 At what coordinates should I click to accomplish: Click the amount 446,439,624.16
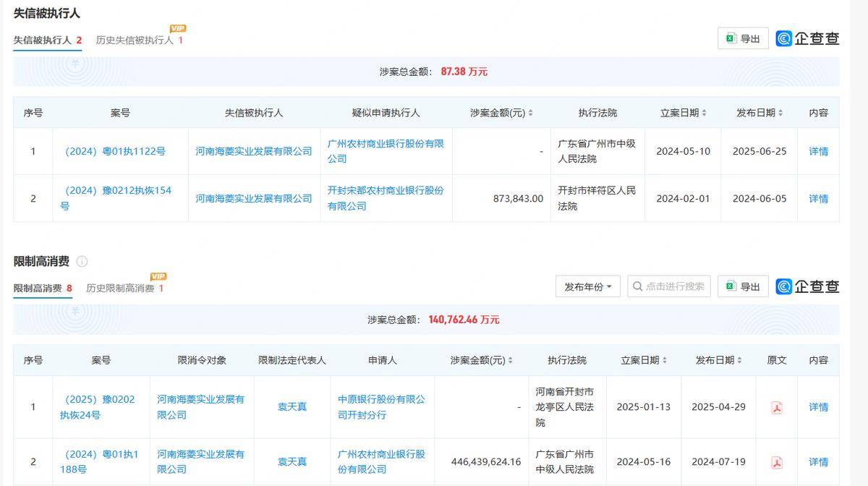click(x=486, y=462)
